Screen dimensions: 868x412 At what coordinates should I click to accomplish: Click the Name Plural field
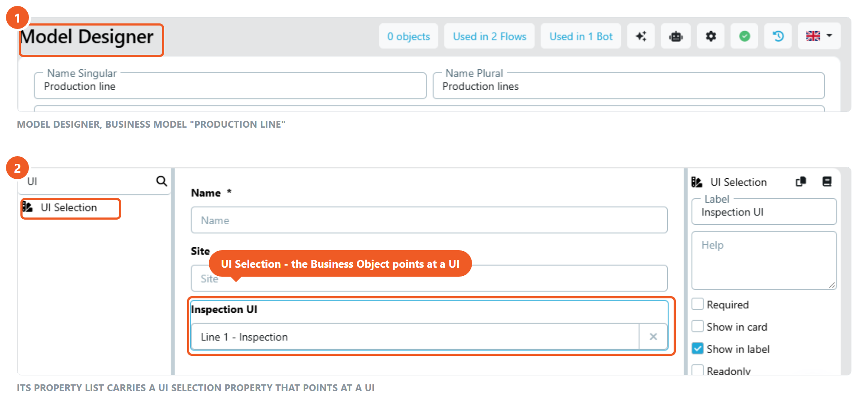click(x=629, y=86)
